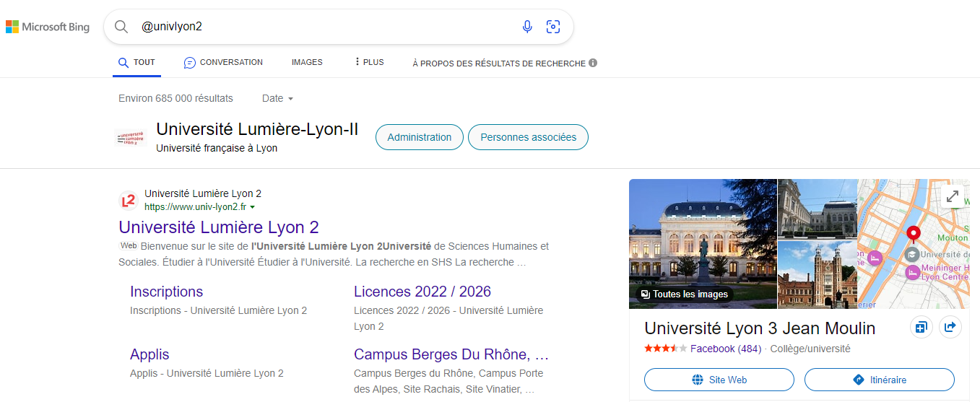Click the info icon beside À propos des résultats
This screenshot has height=402, width=980.
click(593, 63)
